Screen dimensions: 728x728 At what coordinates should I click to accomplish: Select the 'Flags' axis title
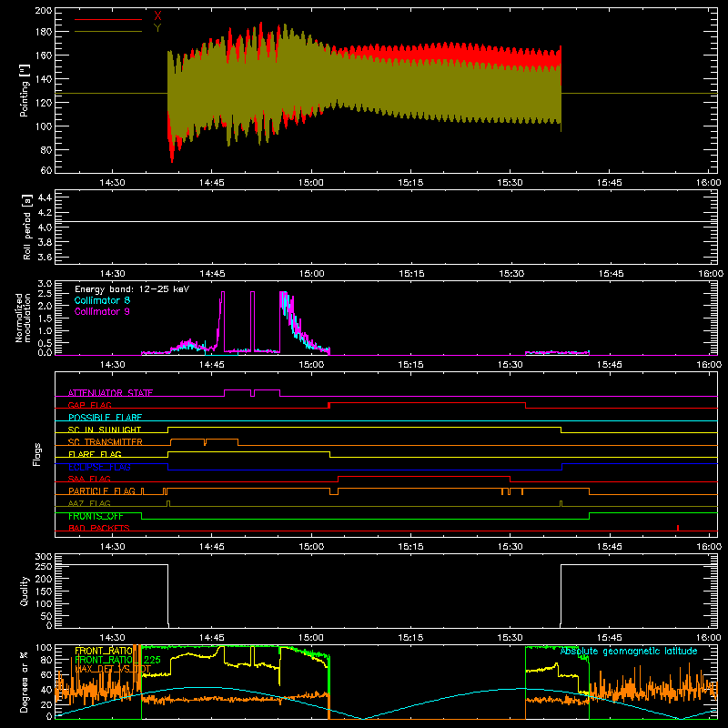[x=37, y=454]
